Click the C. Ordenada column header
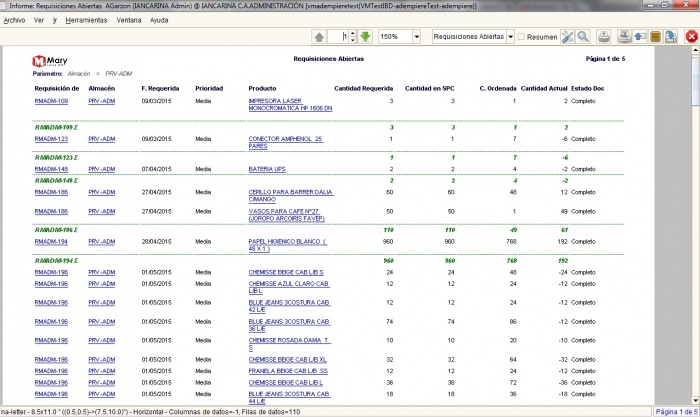Viewport: 700px width, 417px height. click(498, 88)
